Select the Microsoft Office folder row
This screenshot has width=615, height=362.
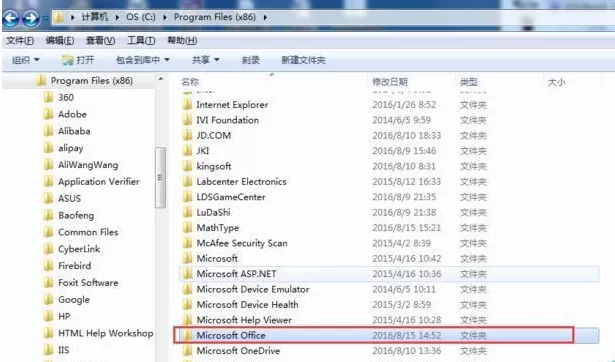pos(388,335)
